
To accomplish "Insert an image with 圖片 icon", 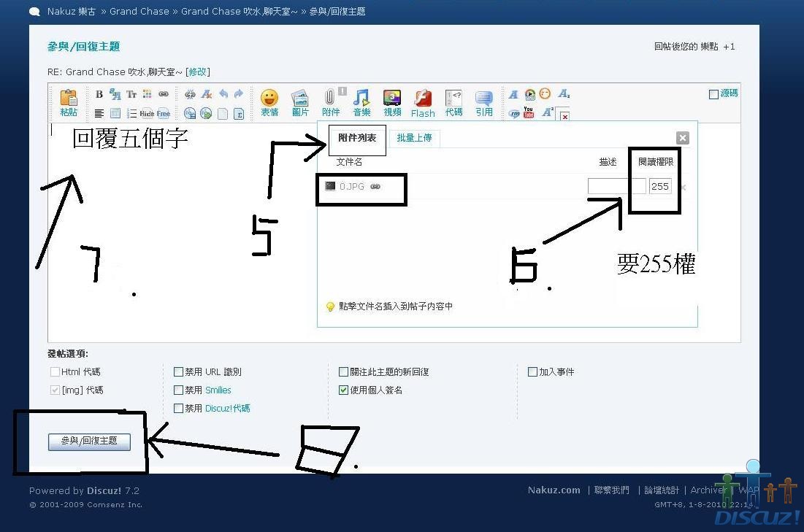I will pyautogui.click(x=300, y=102).
